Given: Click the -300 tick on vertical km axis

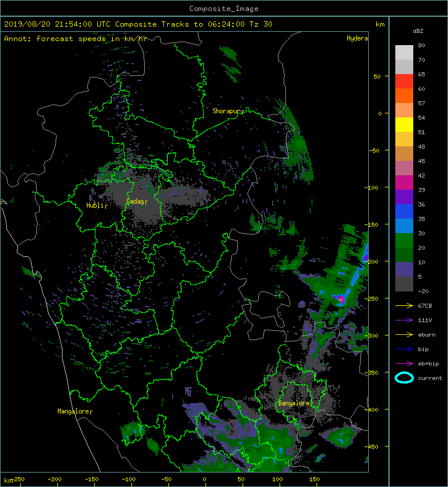Looking at the screenshot, I should (372, 335).
